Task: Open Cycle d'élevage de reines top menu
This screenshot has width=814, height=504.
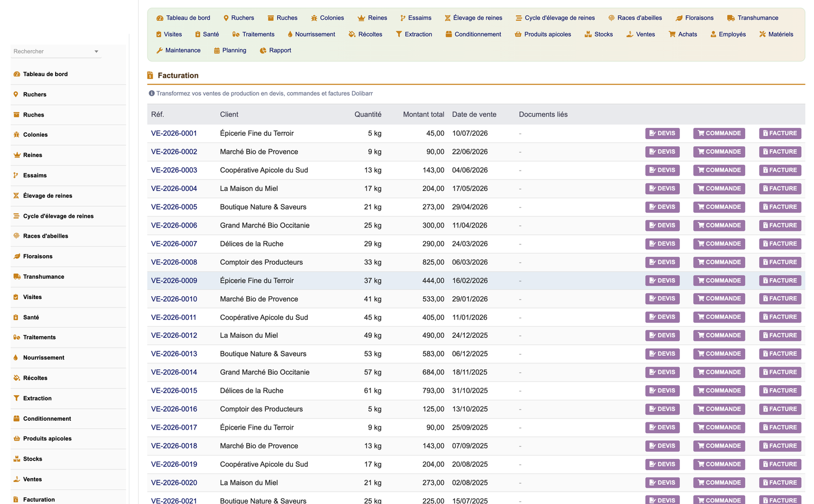Action: [555, 18]
